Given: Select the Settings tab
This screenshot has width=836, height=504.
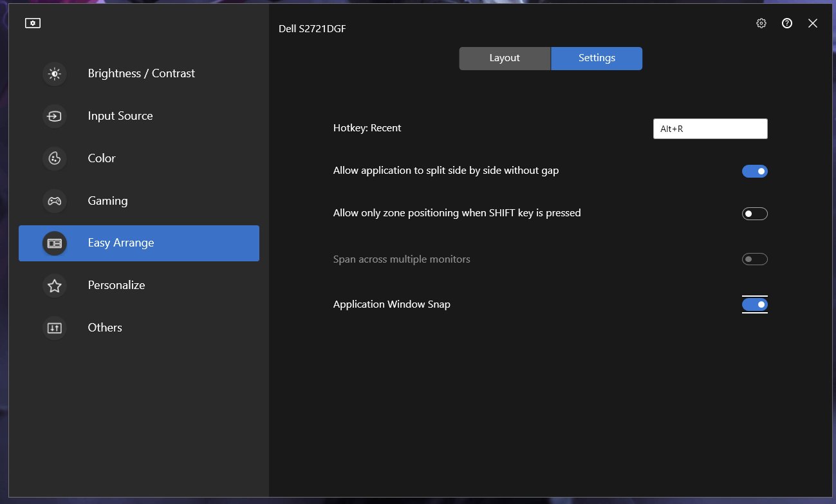Looking at the screenshot, I should click(597, 58).
